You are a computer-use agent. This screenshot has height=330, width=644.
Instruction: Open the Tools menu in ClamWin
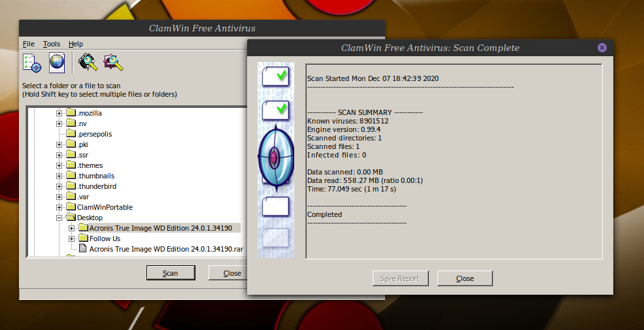point(52,44)
